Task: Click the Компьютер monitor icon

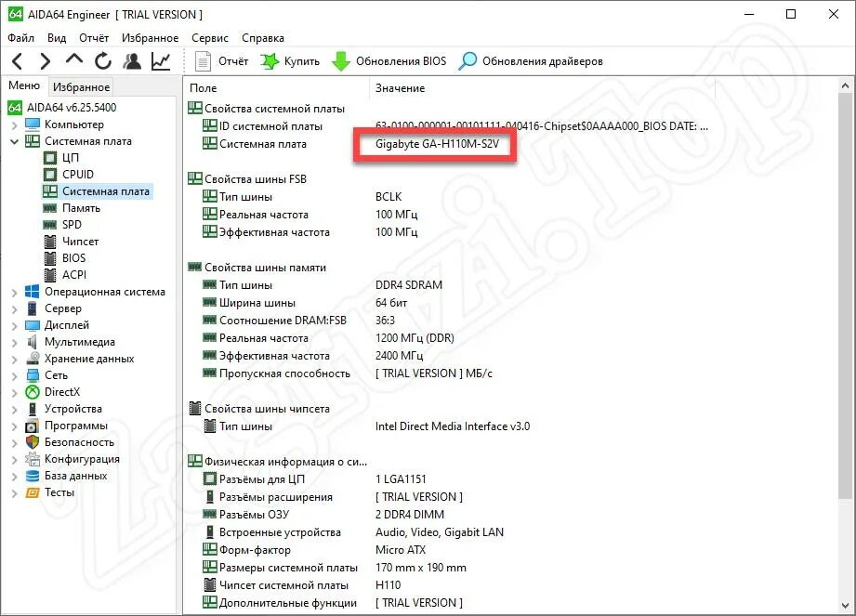Action: [x=33, y=125]
